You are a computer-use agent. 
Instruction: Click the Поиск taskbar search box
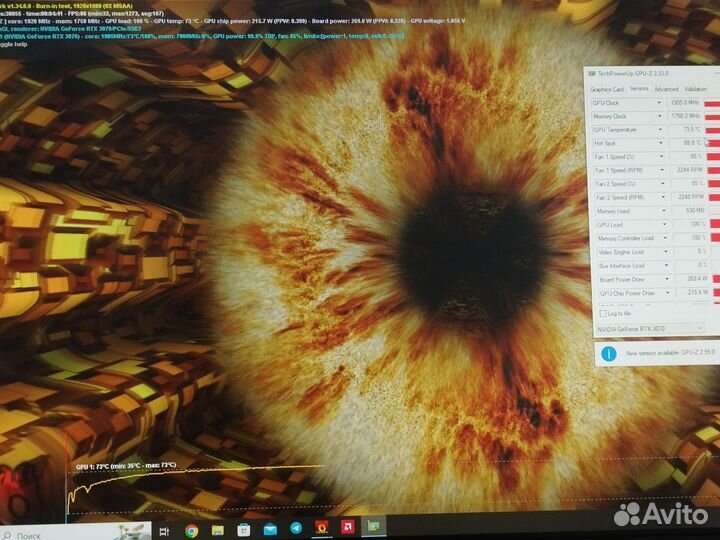76,533
